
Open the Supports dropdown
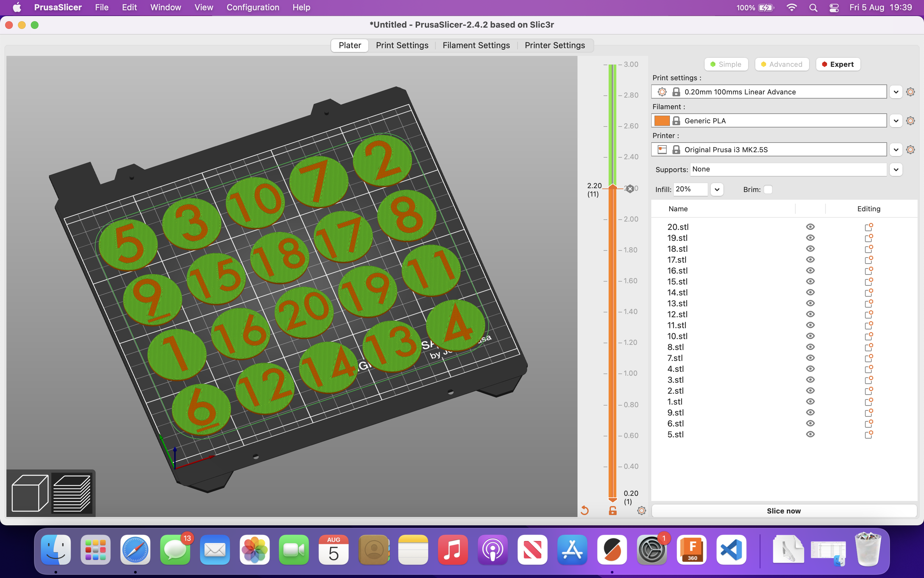[896, 169]
